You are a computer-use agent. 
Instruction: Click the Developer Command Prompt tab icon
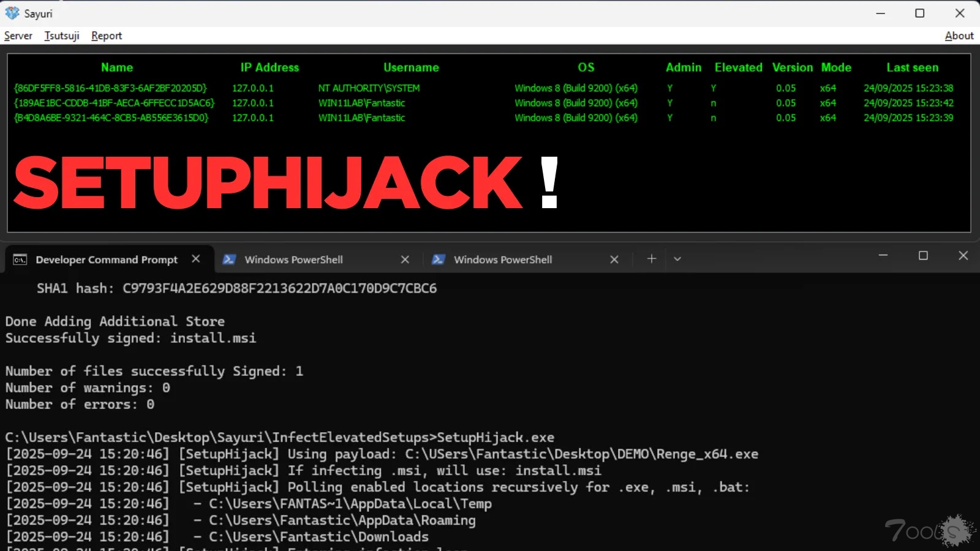pos(20,260)
